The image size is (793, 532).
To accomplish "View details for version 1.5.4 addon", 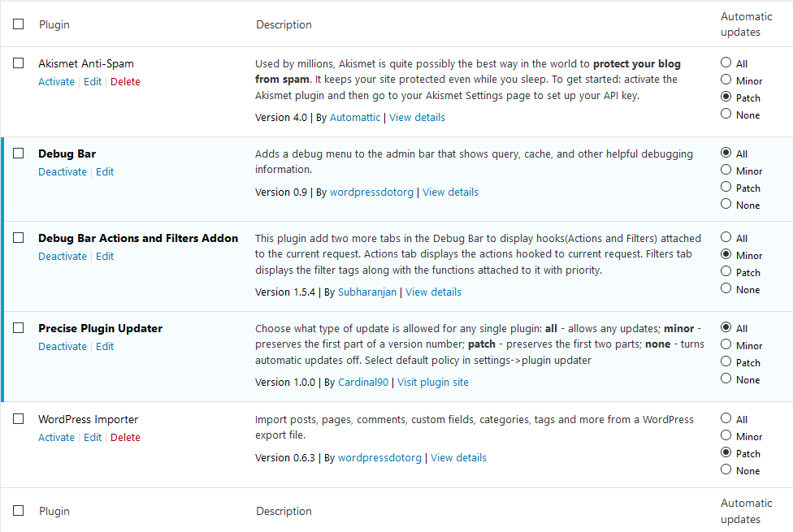I will pos(433,292).
